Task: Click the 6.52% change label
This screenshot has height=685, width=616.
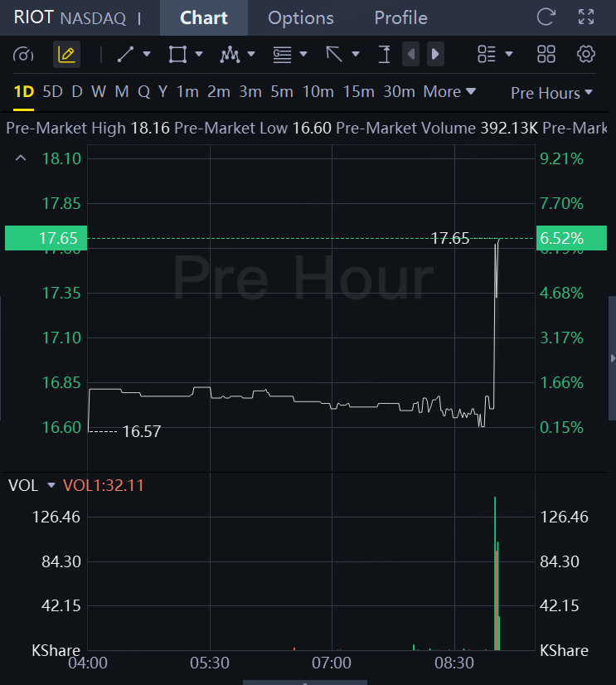Action: (x=571, y=238)
